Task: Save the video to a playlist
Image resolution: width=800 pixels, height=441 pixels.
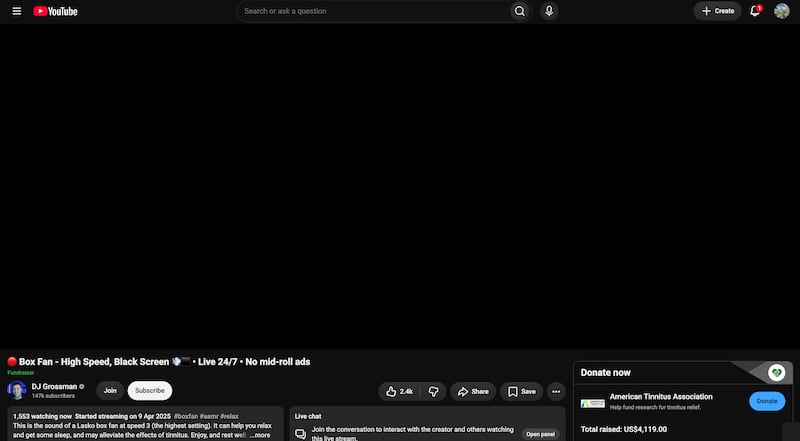Action: 521,391
